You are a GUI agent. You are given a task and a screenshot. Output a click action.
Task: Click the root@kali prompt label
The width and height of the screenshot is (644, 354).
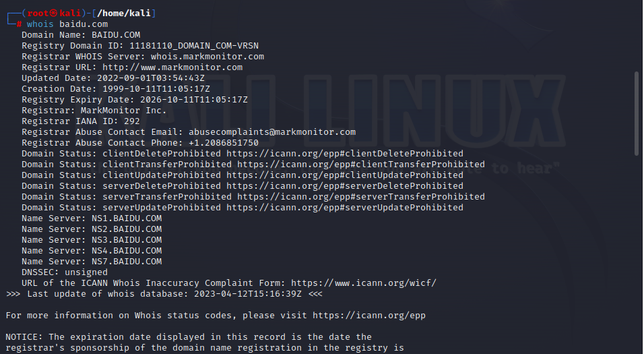[53, 13]
